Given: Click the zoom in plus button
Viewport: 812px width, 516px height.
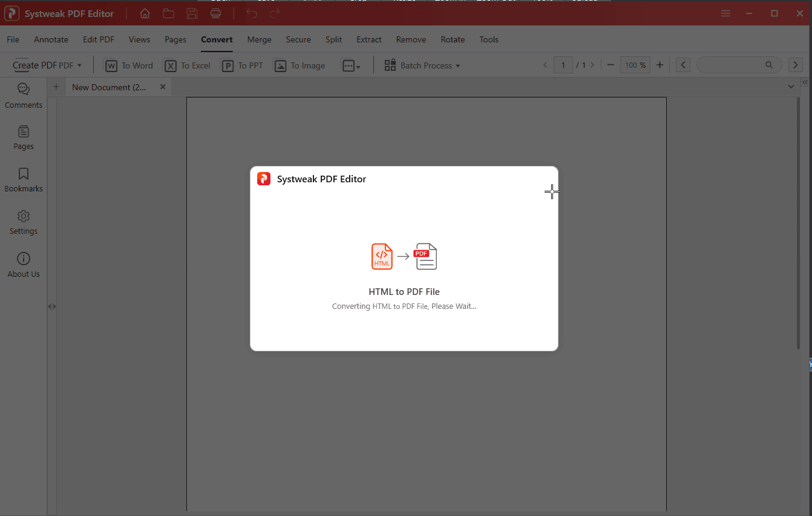Looking at the screenshot, I should click(x=660, y=65).
